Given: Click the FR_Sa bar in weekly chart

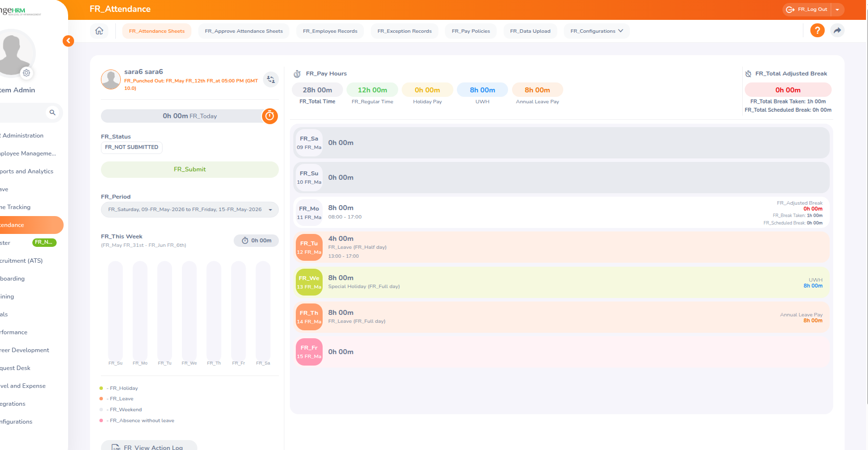Looking at the screenshot, I should click(x=263, y=311).
